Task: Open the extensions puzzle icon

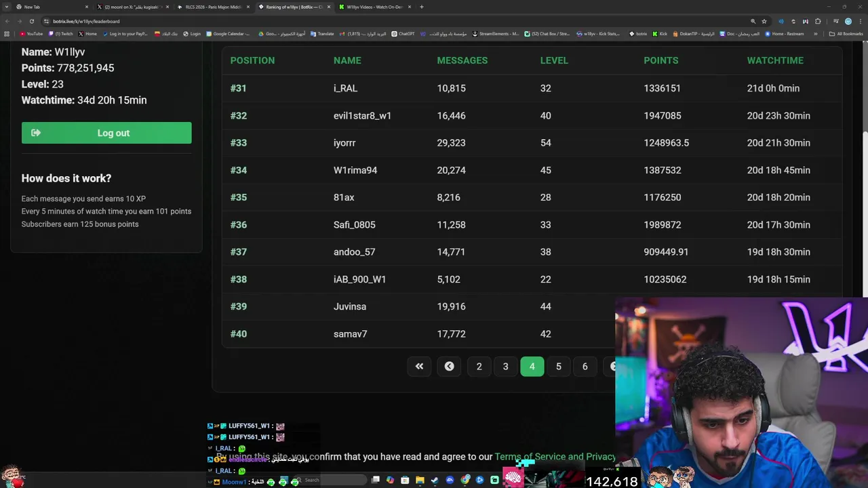Action: [818, 21]
